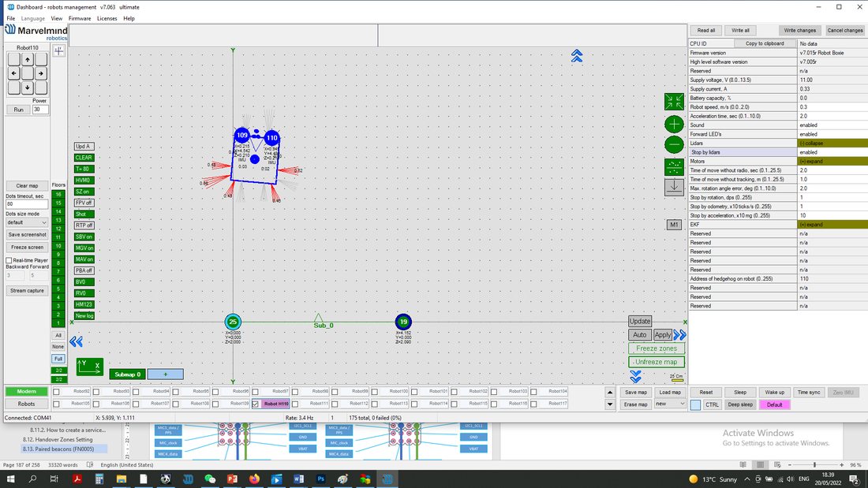
Task: Collapse the Lidars settings row
Action: click(x=832, y=143)
